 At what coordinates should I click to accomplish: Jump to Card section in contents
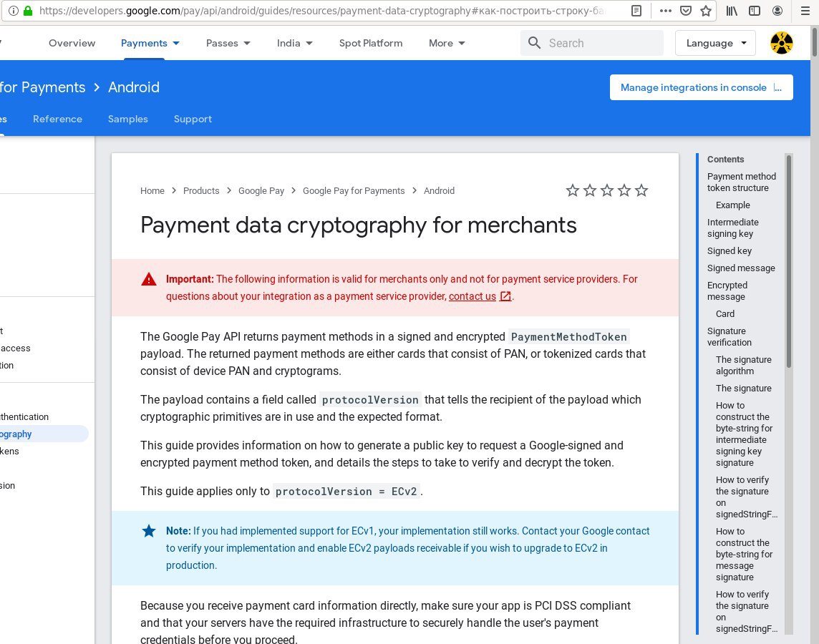(x=725, y=314)
